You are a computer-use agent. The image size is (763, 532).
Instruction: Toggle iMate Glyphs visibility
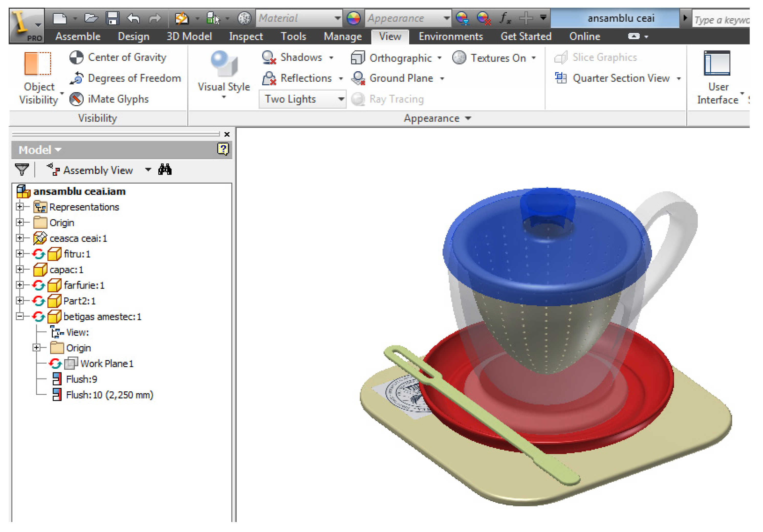click(x=77, y=99)
